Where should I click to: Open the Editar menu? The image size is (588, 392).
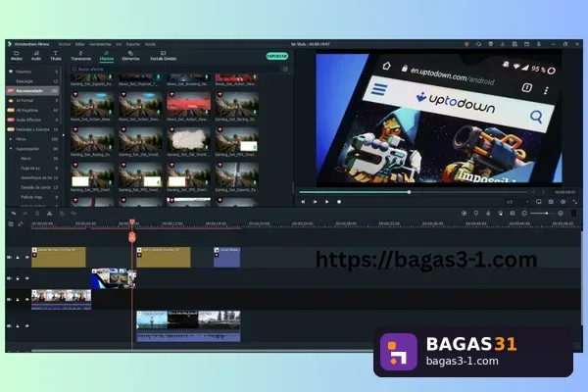[80, 44]
